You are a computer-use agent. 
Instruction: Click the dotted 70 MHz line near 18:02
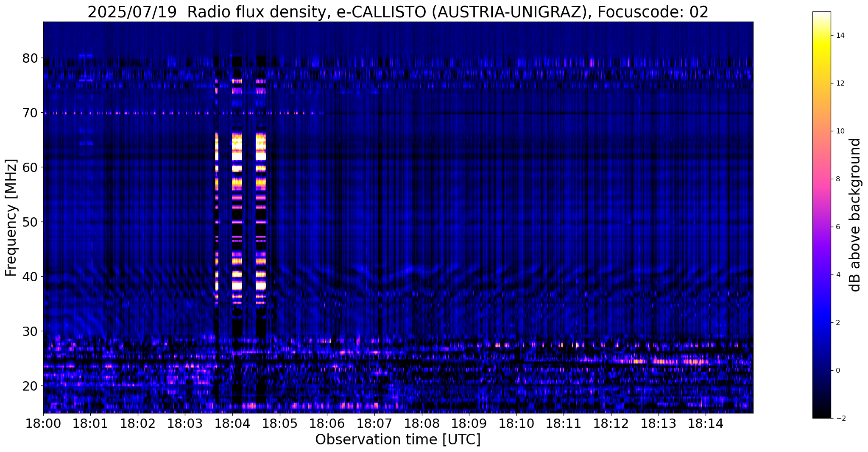coord(138,113)
